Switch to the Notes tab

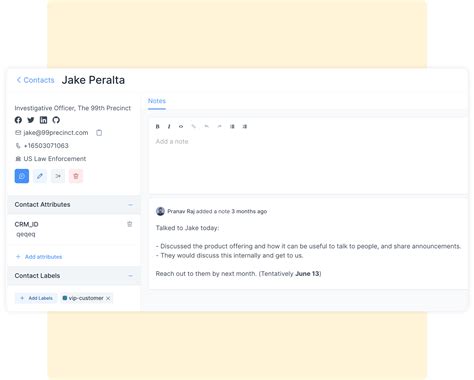157,101
